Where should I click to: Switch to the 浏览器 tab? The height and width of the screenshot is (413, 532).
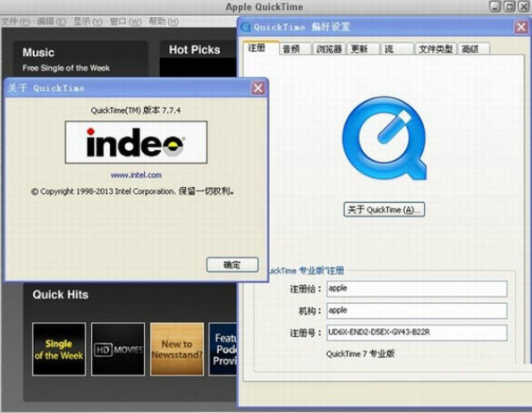click(x=329, y=49)
